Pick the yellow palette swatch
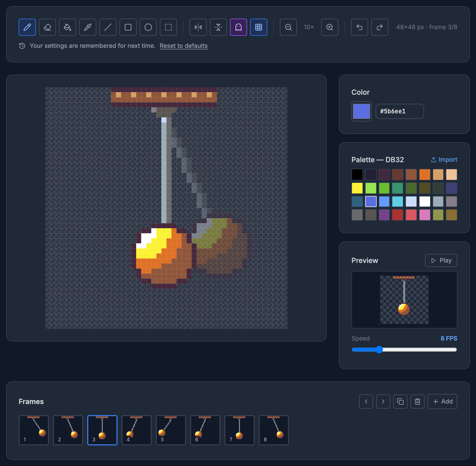 pyautogui.click(x=357, y=188)
